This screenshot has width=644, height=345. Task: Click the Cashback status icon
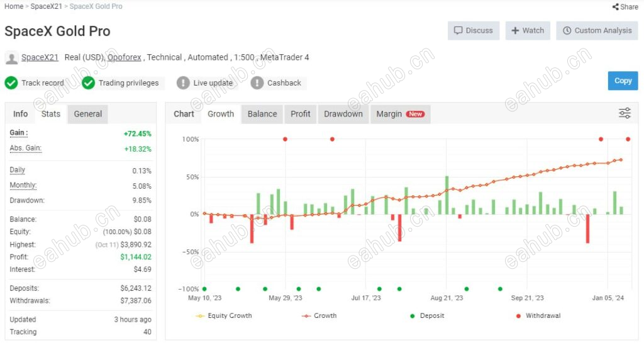tap(257, 83)
